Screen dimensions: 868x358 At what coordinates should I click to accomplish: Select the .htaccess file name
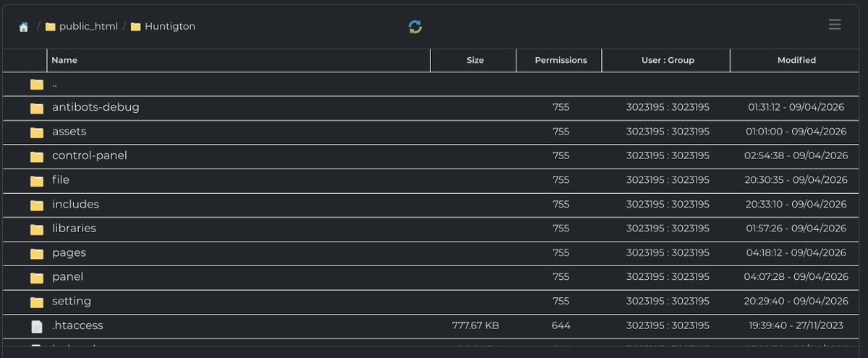(x=77, y=325)
